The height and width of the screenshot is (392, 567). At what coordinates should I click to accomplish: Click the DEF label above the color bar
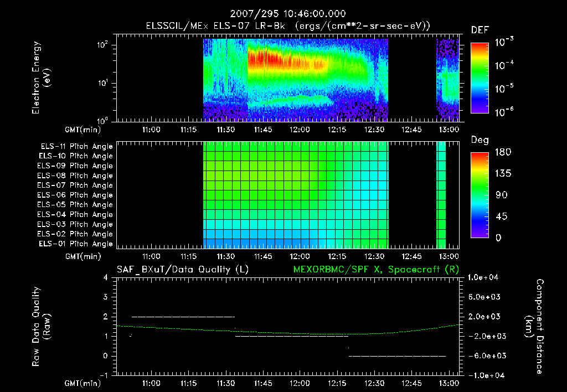480,30
